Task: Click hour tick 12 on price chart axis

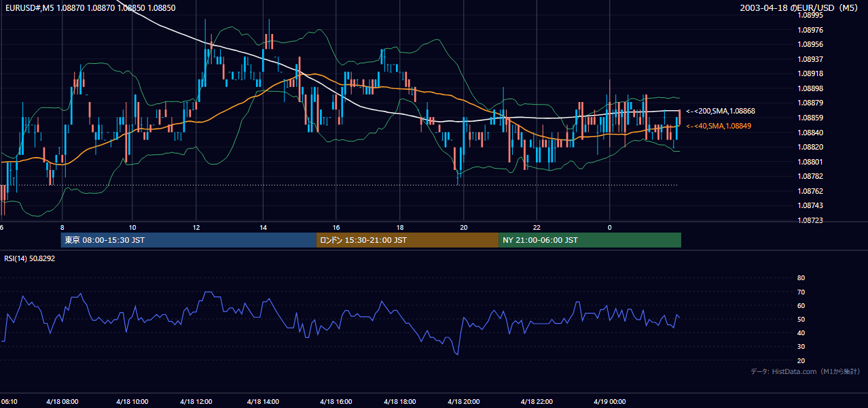Action: (x=196, y=227)
